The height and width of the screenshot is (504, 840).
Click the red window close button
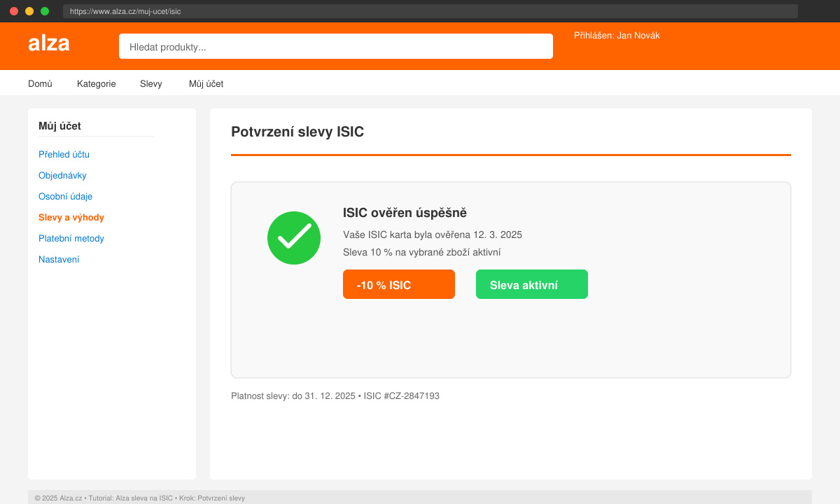[14, 11]
